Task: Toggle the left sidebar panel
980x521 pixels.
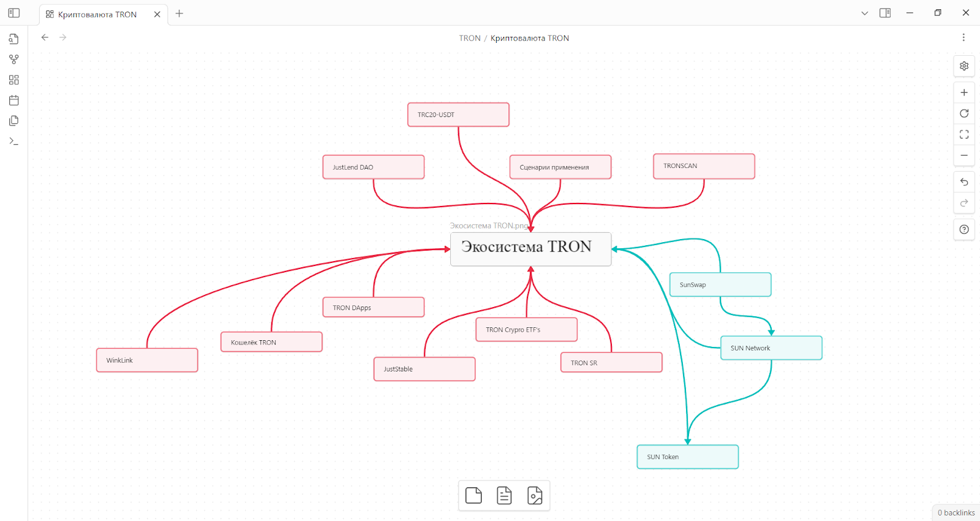Action: pos(13,13)
